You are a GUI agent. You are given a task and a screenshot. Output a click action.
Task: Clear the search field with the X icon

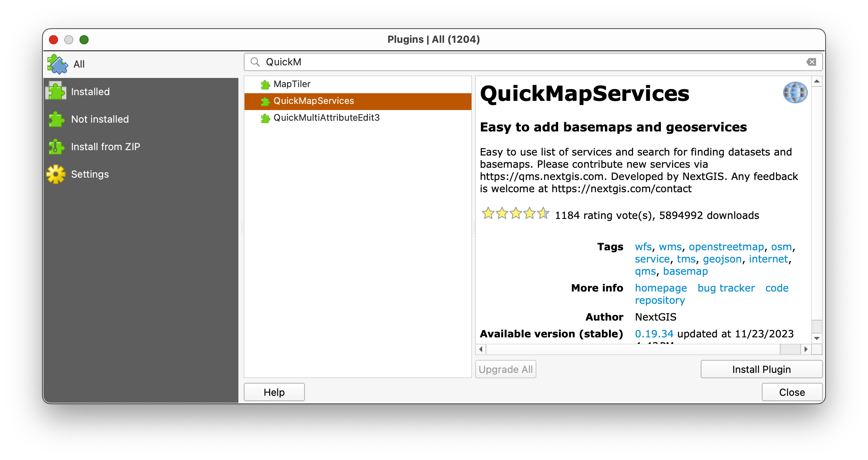pyautogui.click(x=811, y=62)
